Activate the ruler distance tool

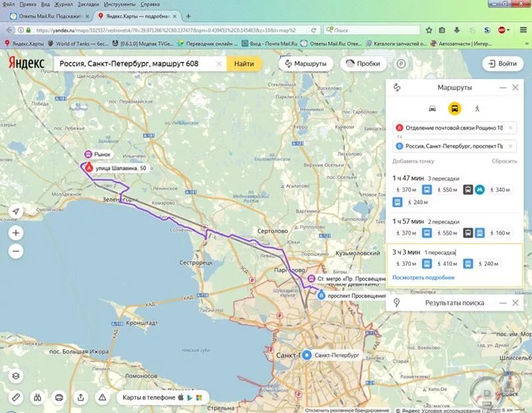pos(15,397)
